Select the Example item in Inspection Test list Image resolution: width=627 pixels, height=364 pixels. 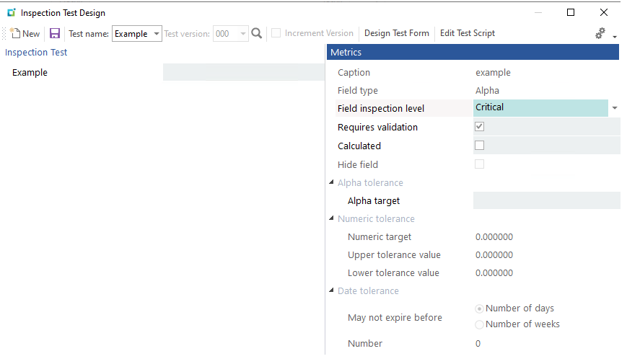pyautogui.click(x=30, y=72)
